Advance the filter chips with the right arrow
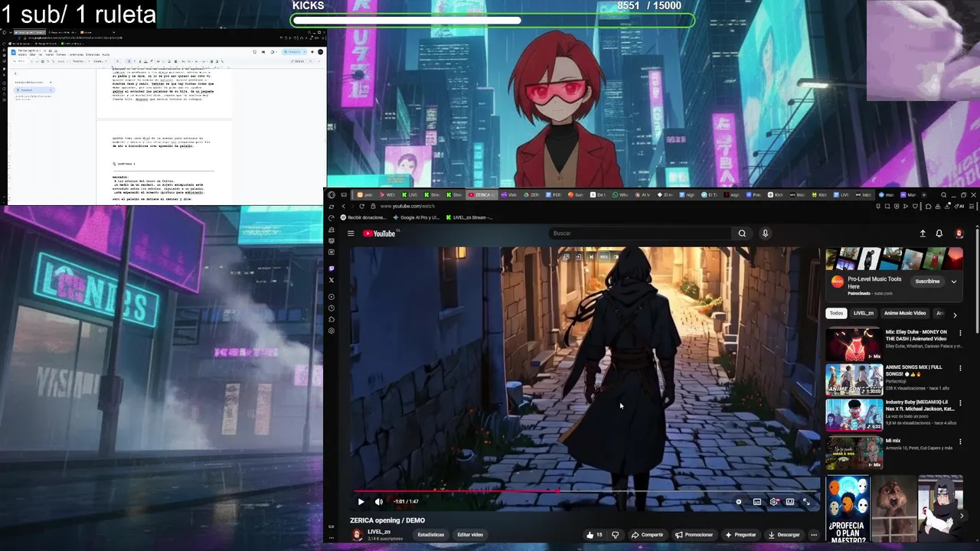 pos(955,315)
